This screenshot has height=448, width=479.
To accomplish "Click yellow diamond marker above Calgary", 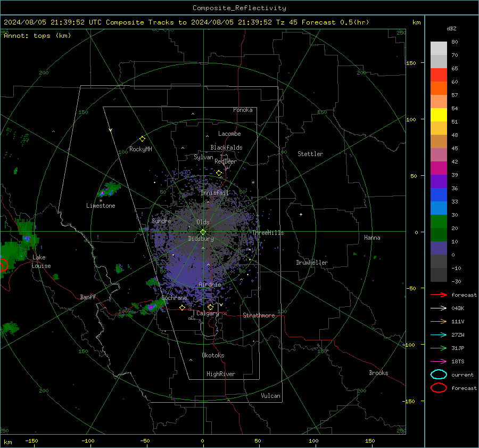I will click(x=210, y=307).
